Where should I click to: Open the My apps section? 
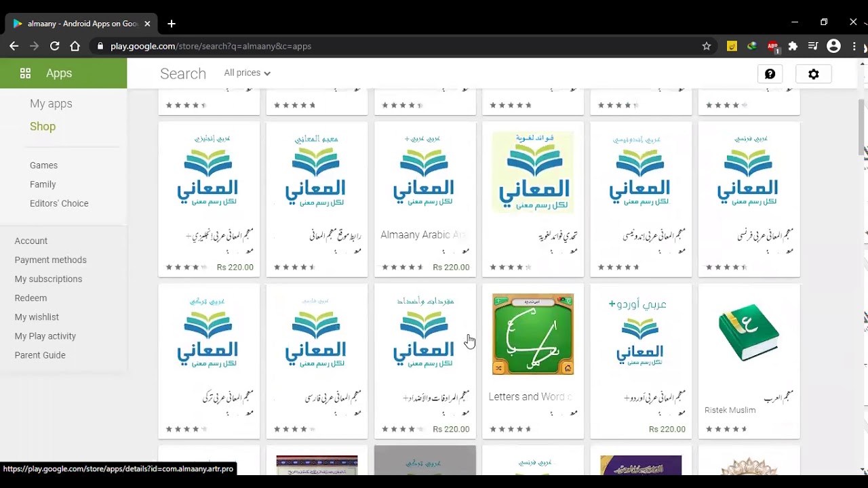pos(51,104)
